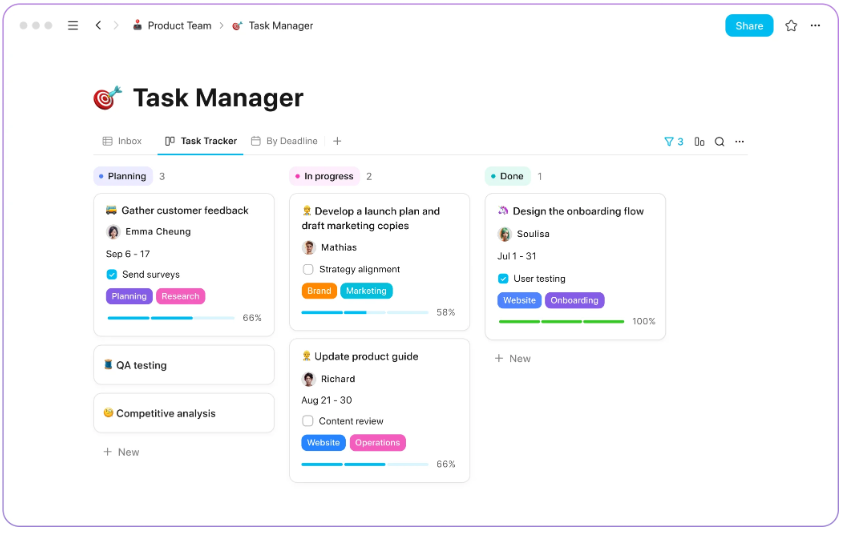The image size is (849, 534).
Task: Click the 58% progress bar
Action: (x=365, y=312)
